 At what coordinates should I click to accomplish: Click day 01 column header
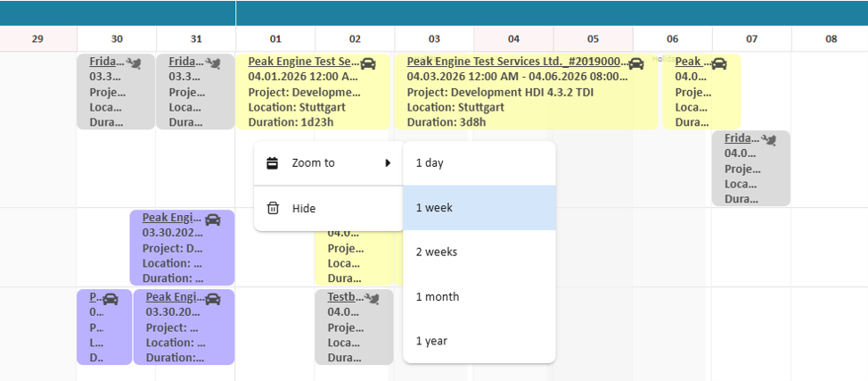(275, 39)
